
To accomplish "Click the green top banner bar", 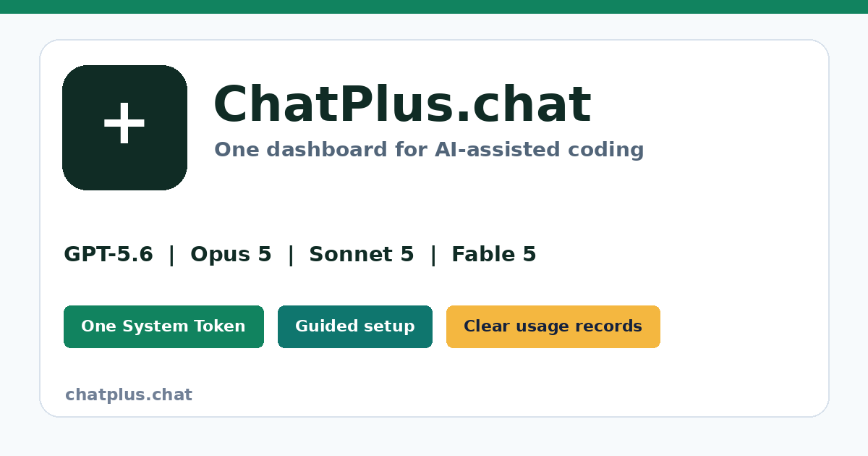I will tap(434, 7).
